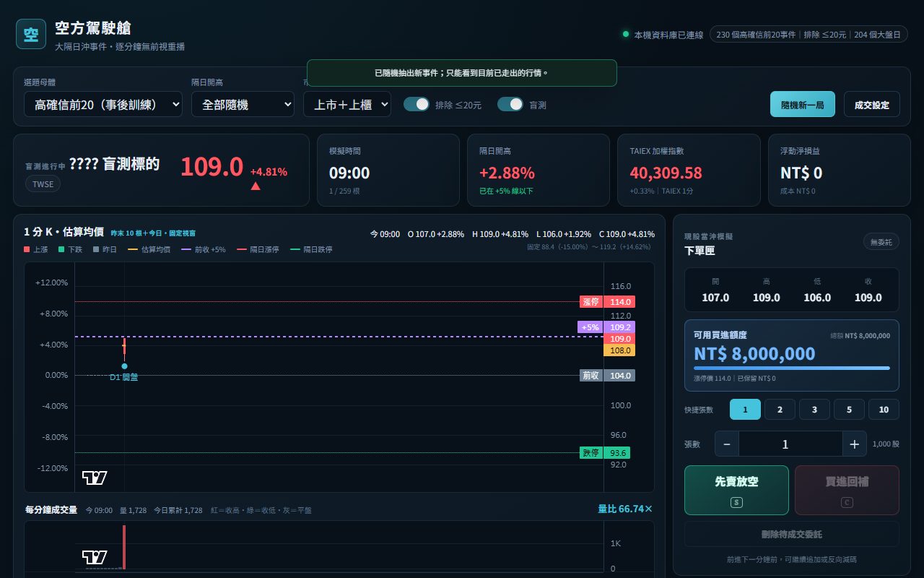Click the 量比 66.74× text
Viewport: 924px width, 578px height.
(x=625, y=509)
